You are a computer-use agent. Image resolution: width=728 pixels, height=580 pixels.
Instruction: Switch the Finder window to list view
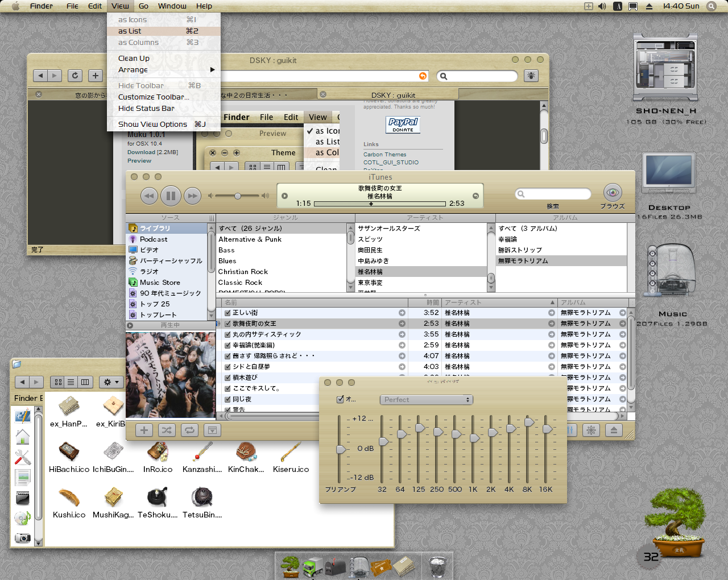[x=71, y=382]
